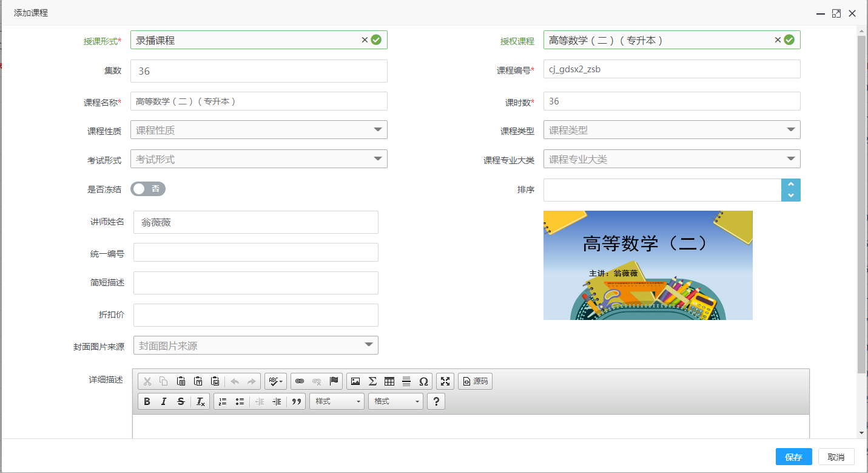Clear the 授课形式 field selection
The height and width of the screenshot is (473, 868).
point(365,40)
